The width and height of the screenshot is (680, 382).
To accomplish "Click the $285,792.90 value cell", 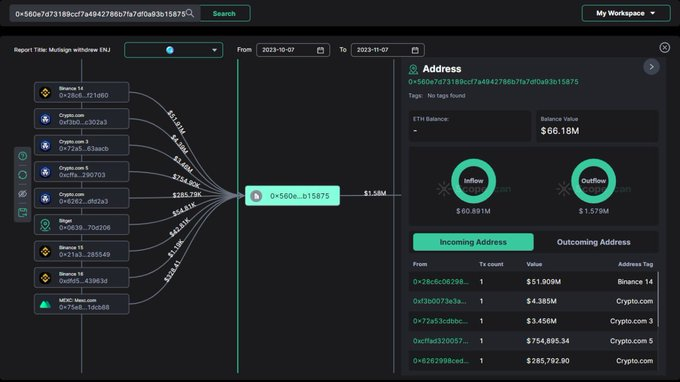I will [x=548, y=361].
